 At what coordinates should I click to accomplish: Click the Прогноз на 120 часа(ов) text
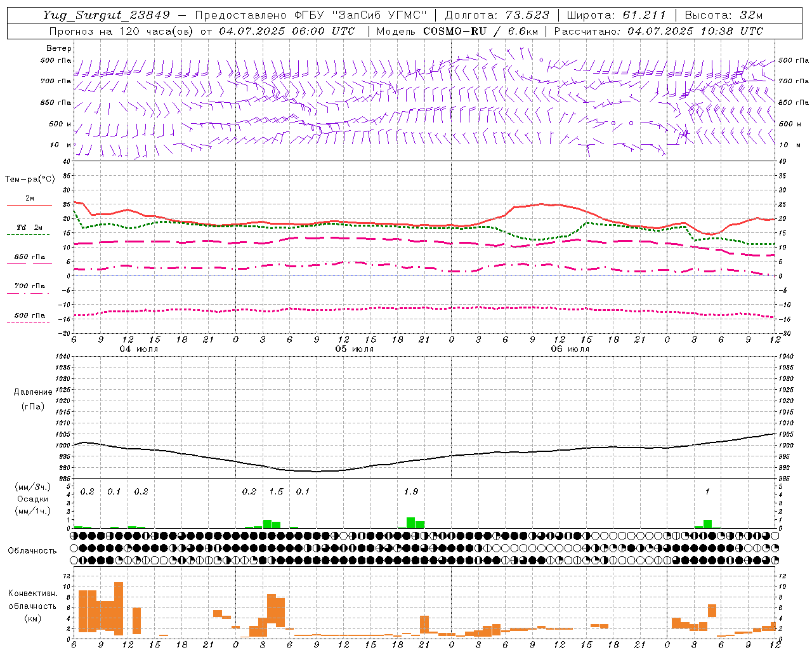click(122, 31)
